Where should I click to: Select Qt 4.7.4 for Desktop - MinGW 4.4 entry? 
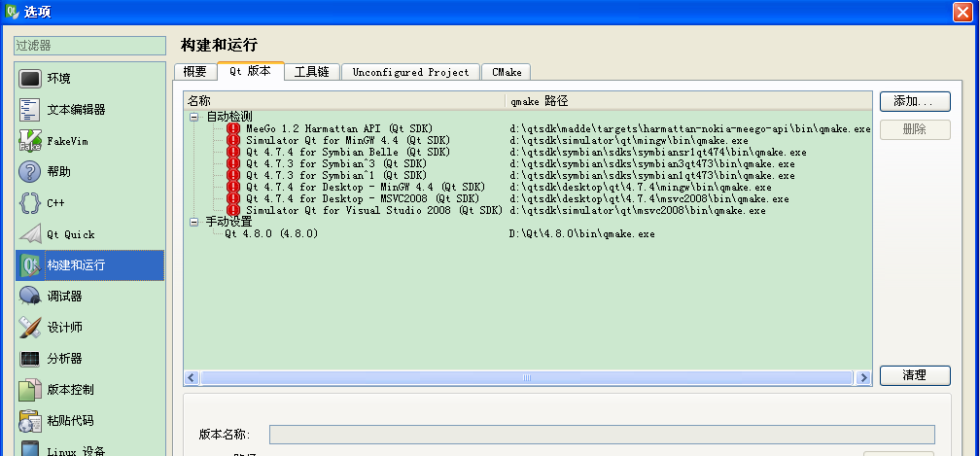click(365, 187)
